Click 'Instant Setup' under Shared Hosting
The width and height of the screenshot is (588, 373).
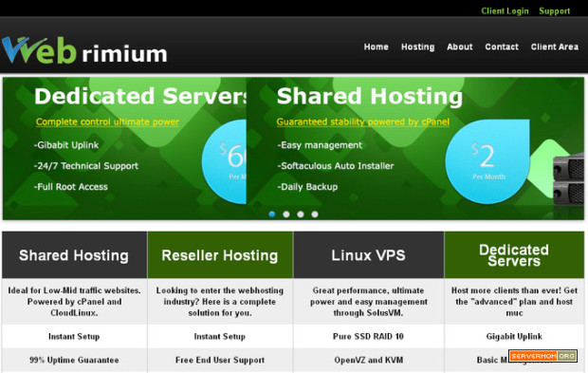pos(74,337)
